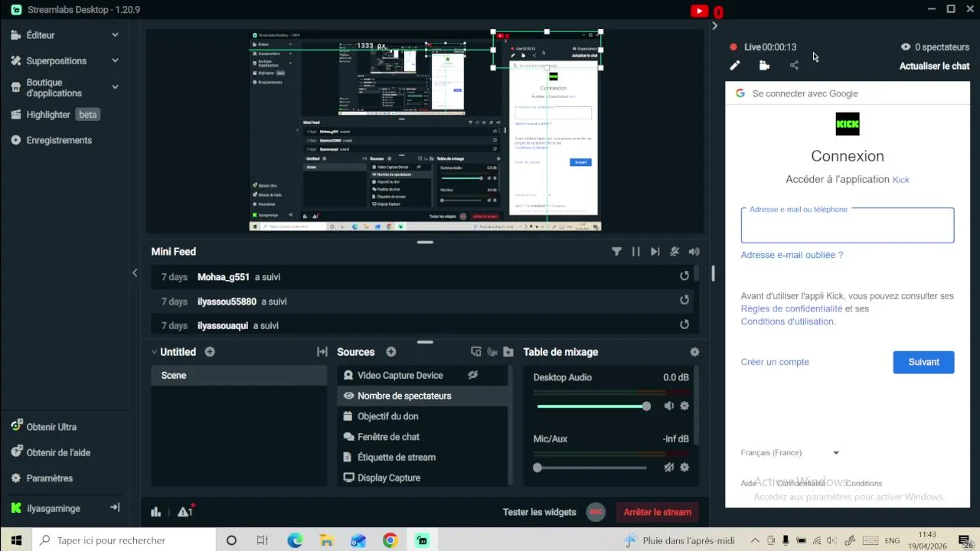Open the Untitled scene collection dropdown
The height and width of the screenshot is (551, 980).
[174, 352]
